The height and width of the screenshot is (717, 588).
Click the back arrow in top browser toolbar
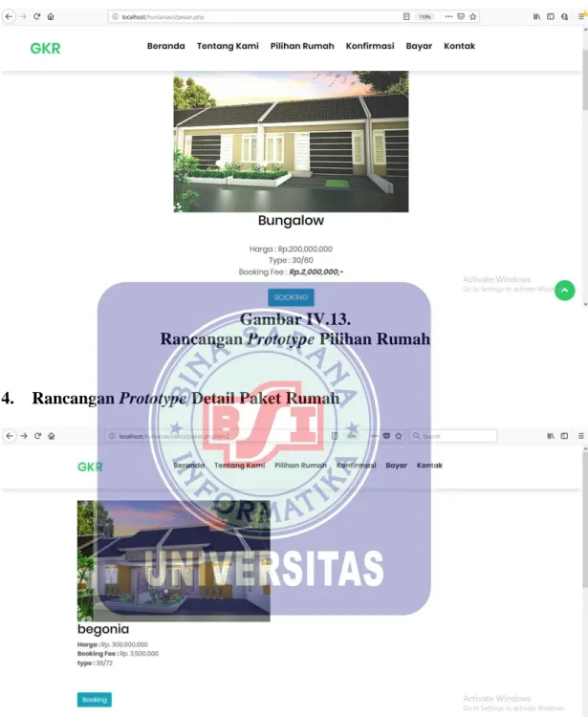coord(9,16)
